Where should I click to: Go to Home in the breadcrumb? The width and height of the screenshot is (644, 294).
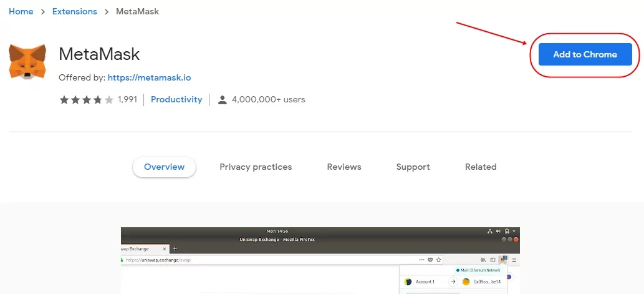(21, 12)
